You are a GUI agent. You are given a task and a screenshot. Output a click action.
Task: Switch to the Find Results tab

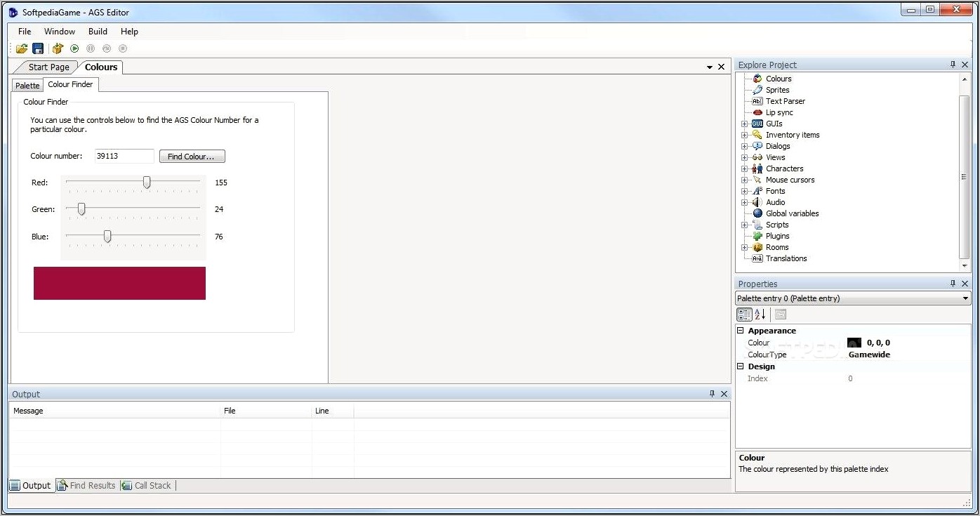point(86,485)
